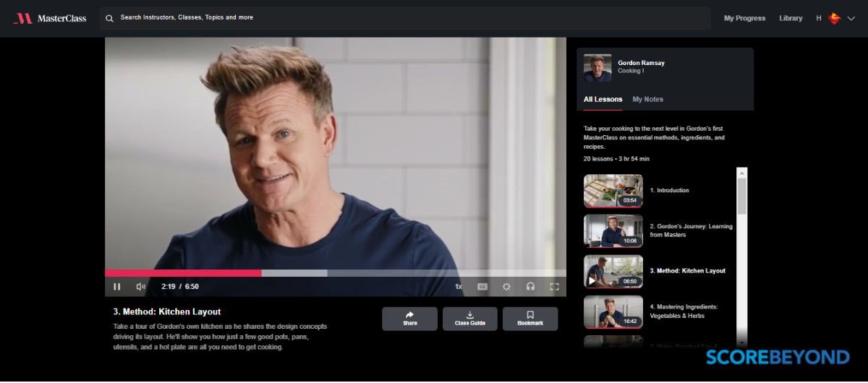Open Mastering Ingredients lesson thumbnail
This screenshot has height=383, width=868.
[x=613, y=311]
